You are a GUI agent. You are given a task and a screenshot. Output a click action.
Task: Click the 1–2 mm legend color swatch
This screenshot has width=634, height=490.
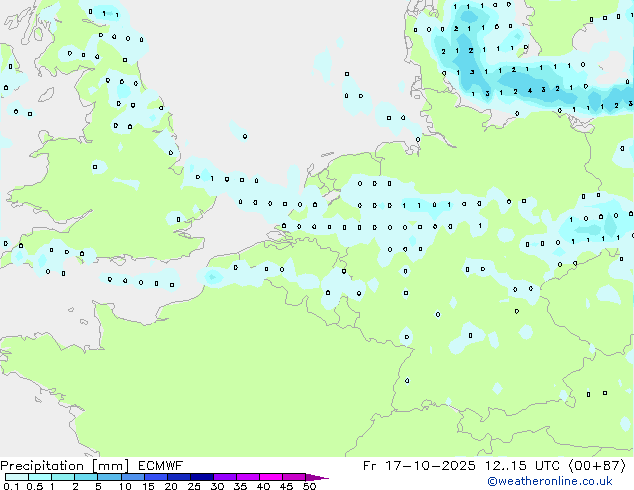[63, 477]
